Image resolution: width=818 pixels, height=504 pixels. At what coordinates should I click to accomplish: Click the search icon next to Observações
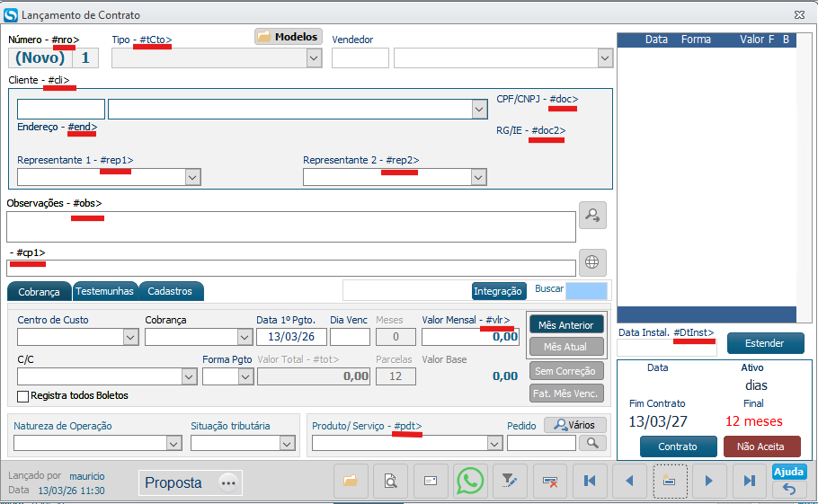(592, 215)
